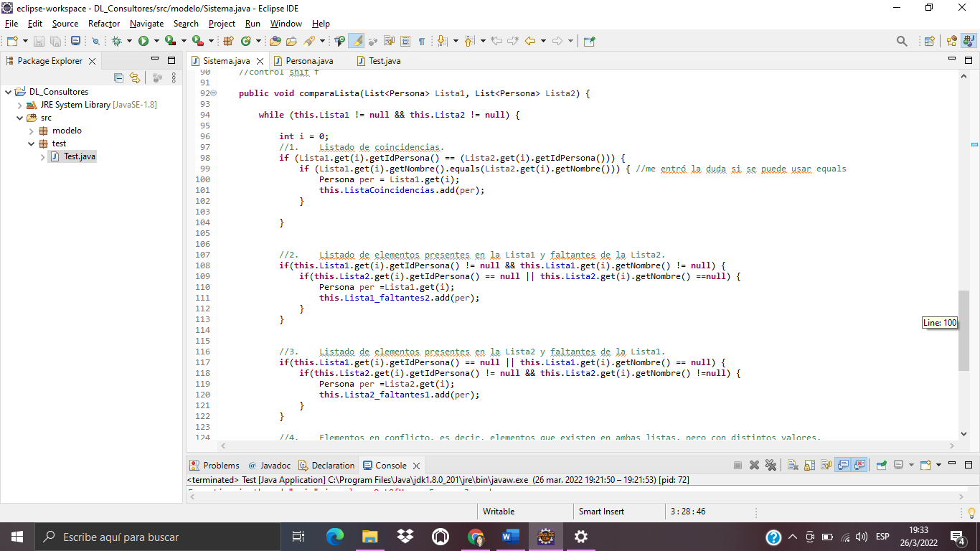The height and width of the screenshot is (551, 980).
Task: Click the Debug bug icon
Action: point(116,41)
